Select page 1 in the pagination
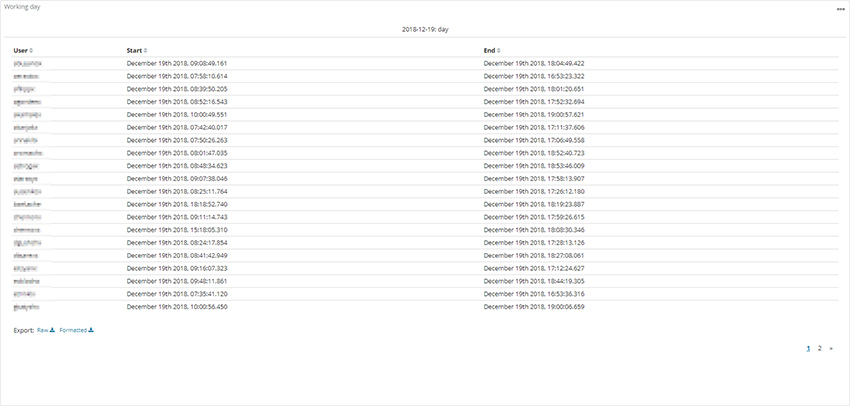Image resolution: width=850 pixels, height=406 pixels. [808, 348]
